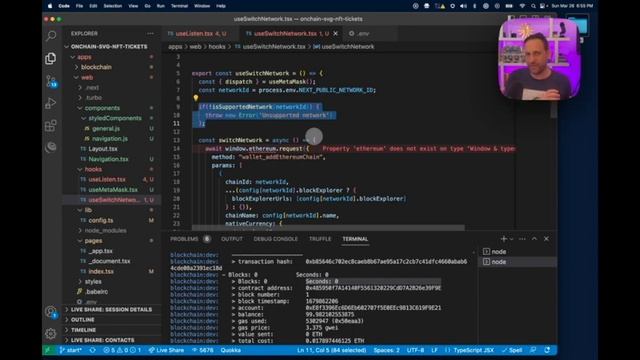Open the TRUFFLE panel tab
The image size is (640, 360).
(320, 239)
